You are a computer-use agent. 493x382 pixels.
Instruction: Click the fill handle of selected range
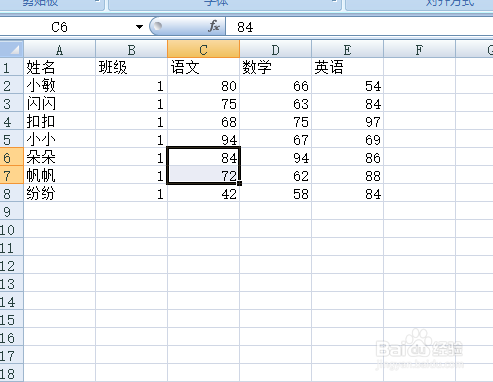240,183
